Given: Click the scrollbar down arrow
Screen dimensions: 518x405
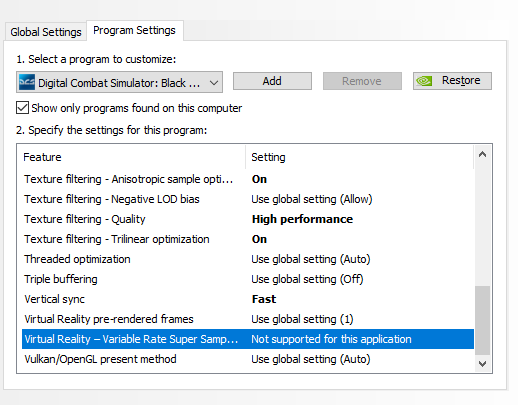Looking at the screenshot, I should click(x=482, y=363).
